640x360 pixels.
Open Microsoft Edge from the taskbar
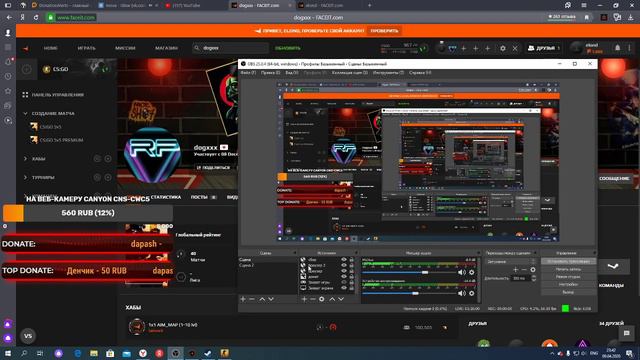click(78, 353)
